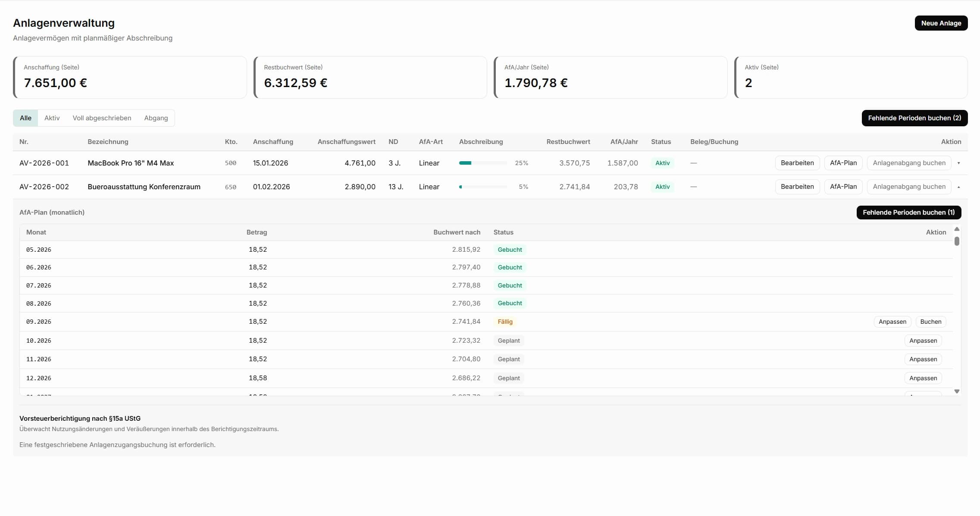
Task: Click Buchen for month 09.2026
Action: click(x=930, y=322)
